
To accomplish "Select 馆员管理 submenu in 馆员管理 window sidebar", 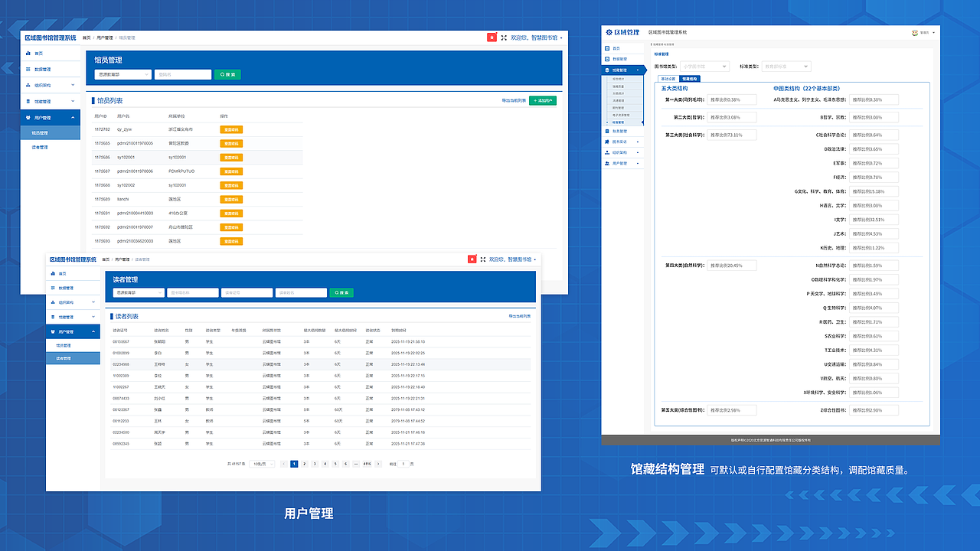I will pos(50,132).
